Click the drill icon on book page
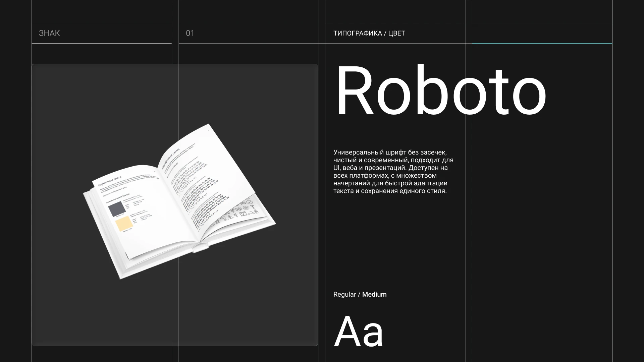 point(224,219)
